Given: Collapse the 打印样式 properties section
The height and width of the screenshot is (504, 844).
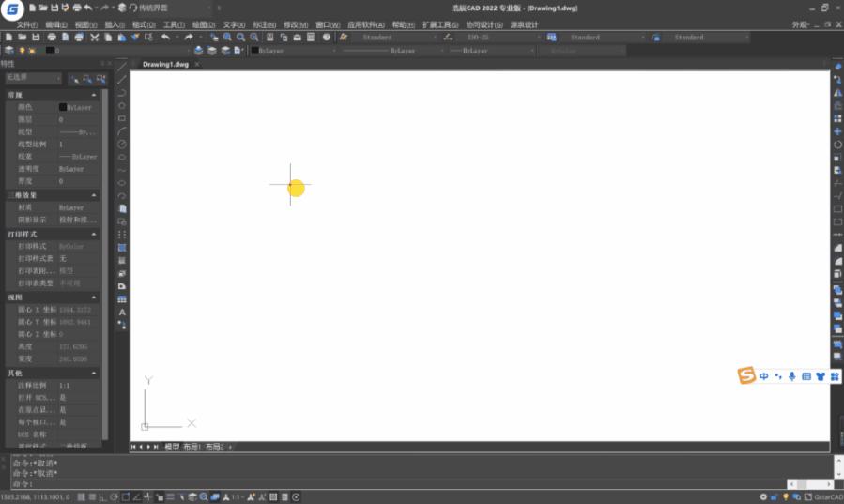Looking at the screenshot, I should click(94, 234).
